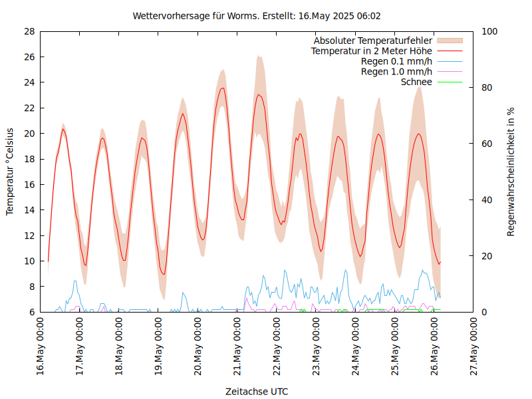Select the "Absoluter Temperaturfehler" legend label

(x=373, y=40)
